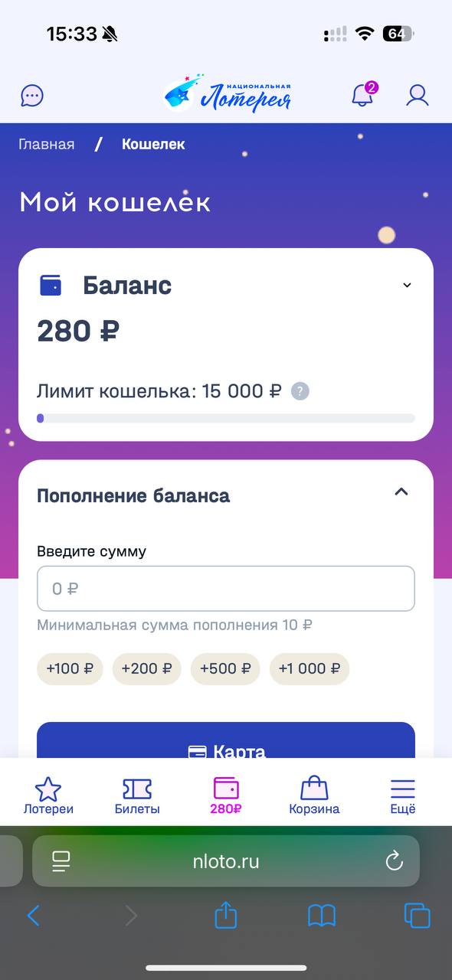
Task: Tap Safari share icon
Action: pyautogui.click(x=225, y=915)
